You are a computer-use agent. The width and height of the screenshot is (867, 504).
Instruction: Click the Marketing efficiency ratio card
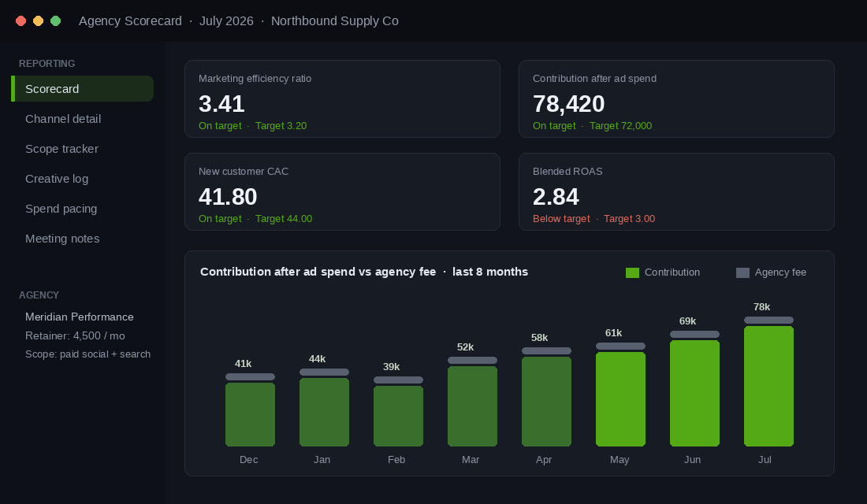pos(342,99)
